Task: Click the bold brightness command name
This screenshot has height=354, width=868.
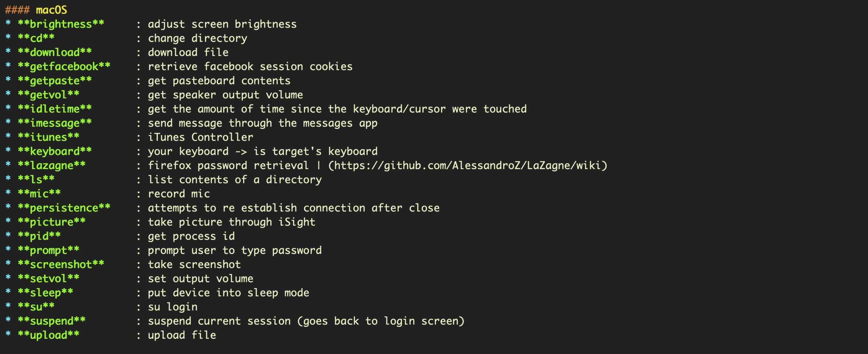Action: tap(61, 24)
